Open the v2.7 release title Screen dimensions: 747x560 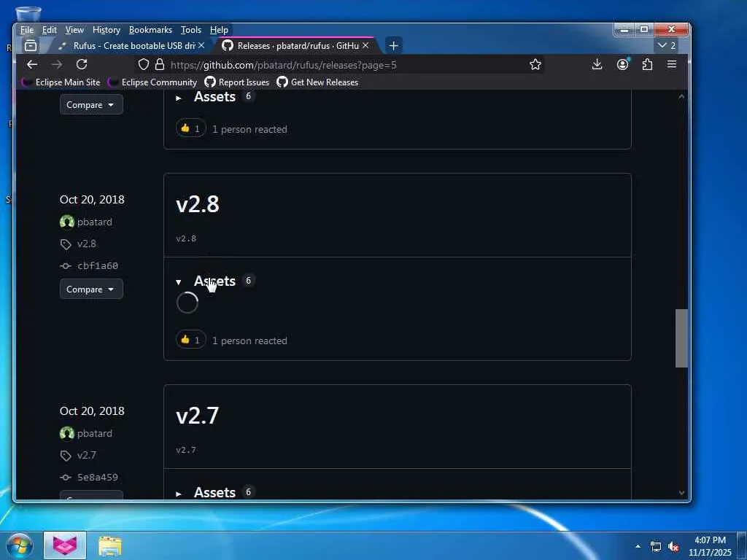coord(197,416)
